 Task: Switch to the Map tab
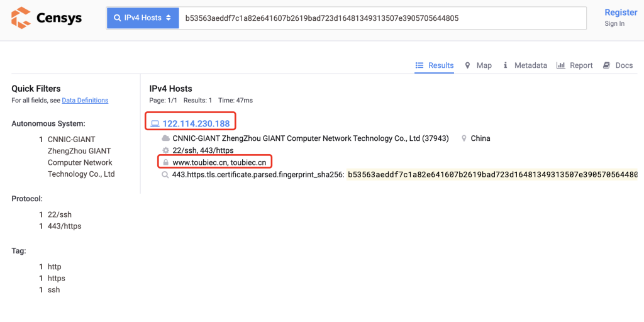(x=478, y=65)
